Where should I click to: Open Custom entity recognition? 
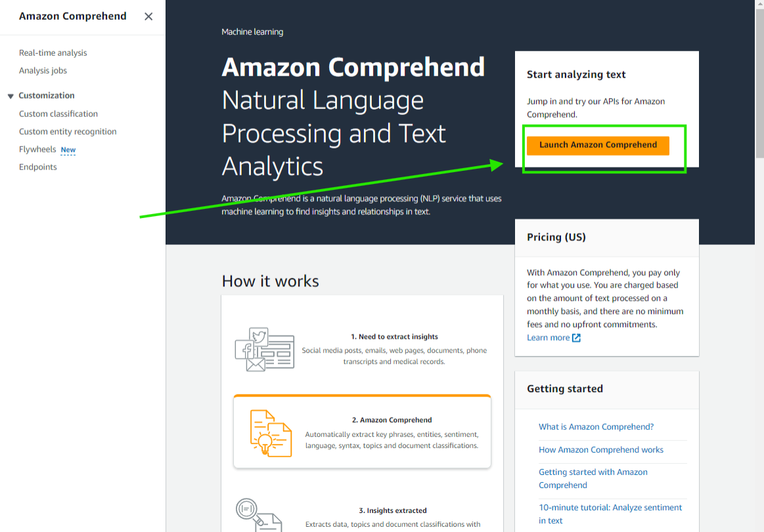click(68, 131)
